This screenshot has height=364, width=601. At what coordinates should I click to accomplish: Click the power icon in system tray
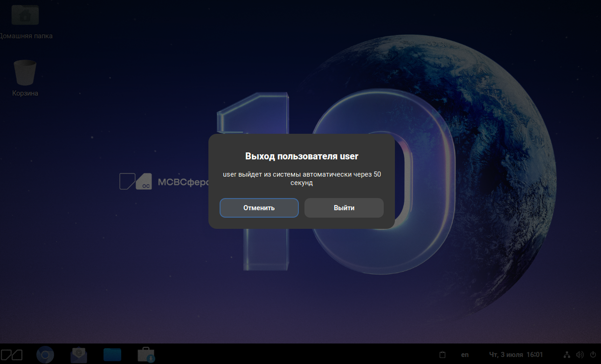[x=593, y=355]
